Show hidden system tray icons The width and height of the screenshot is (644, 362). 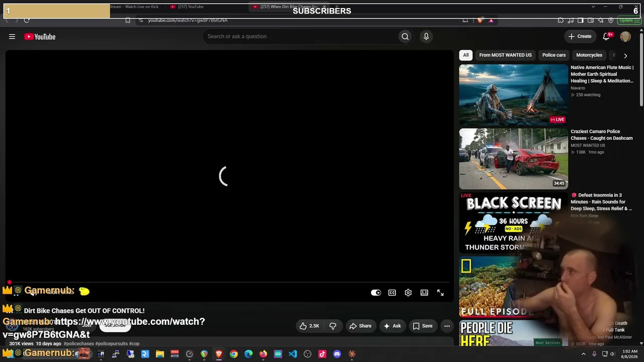point(584,354)
